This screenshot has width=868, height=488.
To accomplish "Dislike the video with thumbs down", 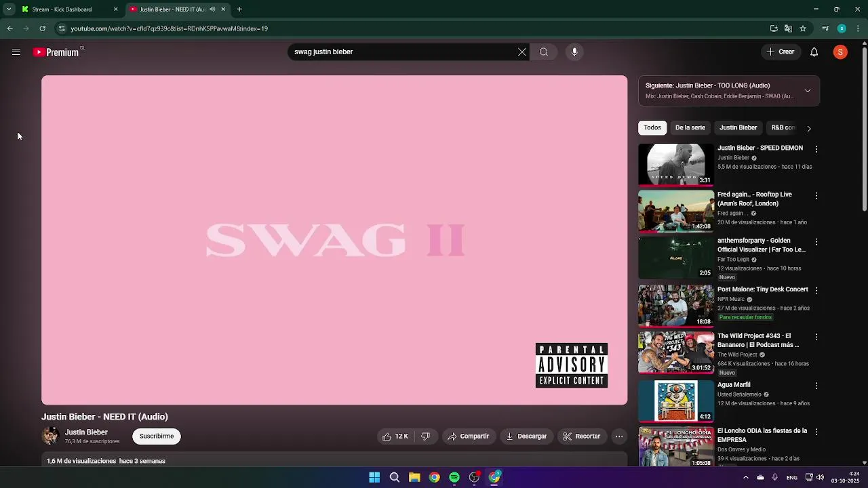I will 425,436.
